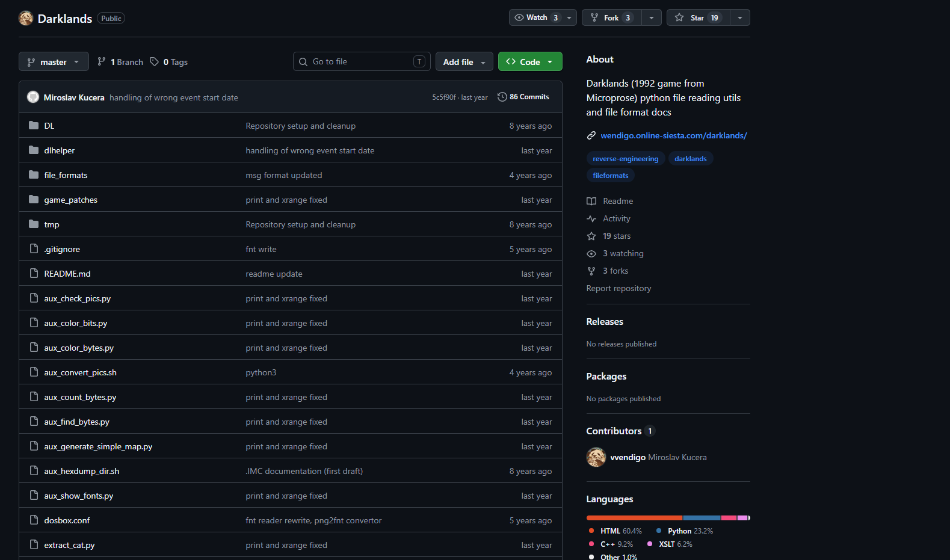The image size is (950, 560).
Task: Click the vvendigo contributor avatar
Action: [x=596, y=457]
